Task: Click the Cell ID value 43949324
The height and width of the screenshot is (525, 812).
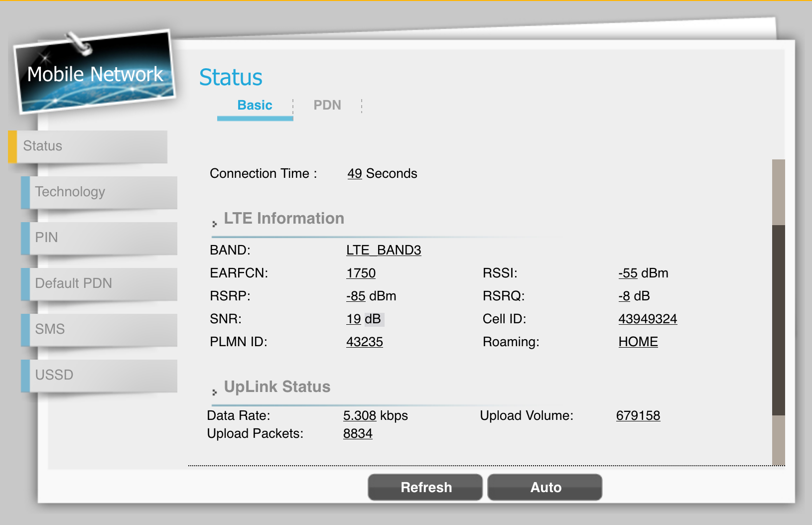Action: (648, 319)
